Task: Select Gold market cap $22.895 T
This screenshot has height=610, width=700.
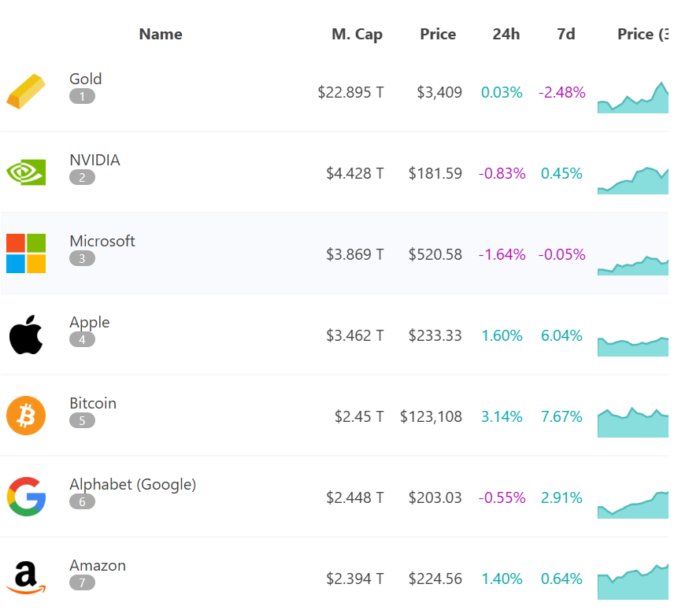Action: point(350,92)
